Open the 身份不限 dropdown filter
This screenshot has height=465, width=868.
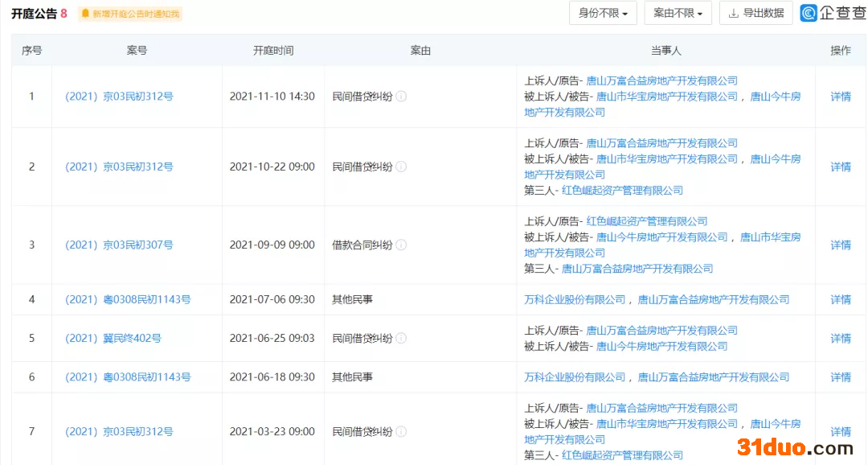pyautogui.click(x=603, y=13)
